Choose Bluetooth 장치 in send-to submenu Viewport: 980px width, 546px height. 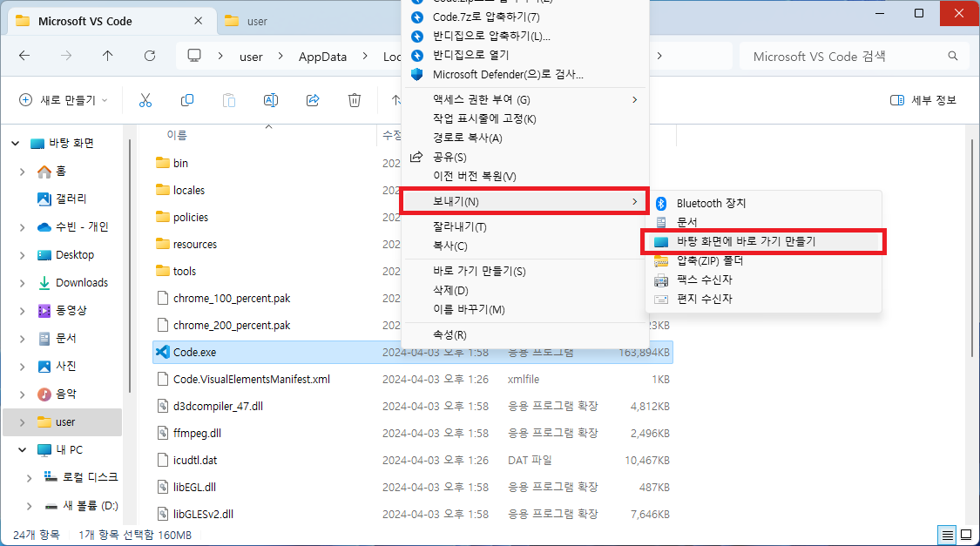tap(763, 203)
